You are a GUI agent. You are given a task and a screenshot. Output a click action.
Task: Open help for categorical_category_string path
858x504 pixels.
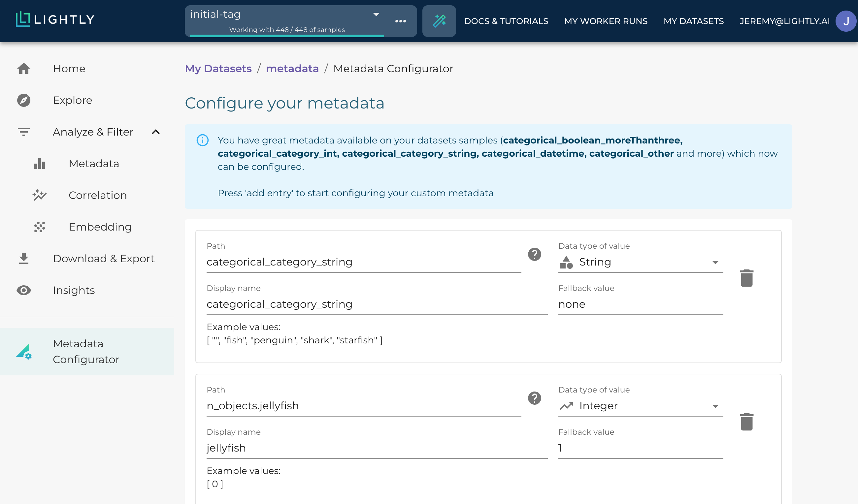534,254
